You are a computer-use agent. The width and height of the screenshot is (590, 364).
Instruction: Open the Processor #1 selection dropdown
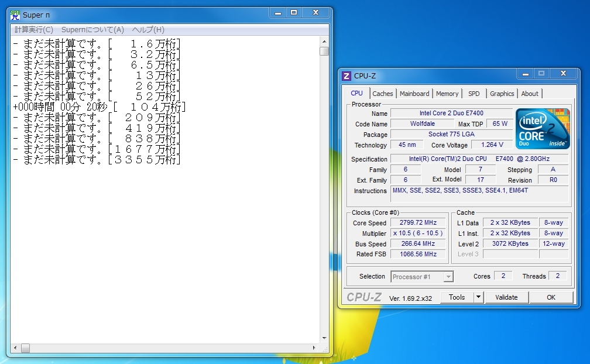(422, 277)
